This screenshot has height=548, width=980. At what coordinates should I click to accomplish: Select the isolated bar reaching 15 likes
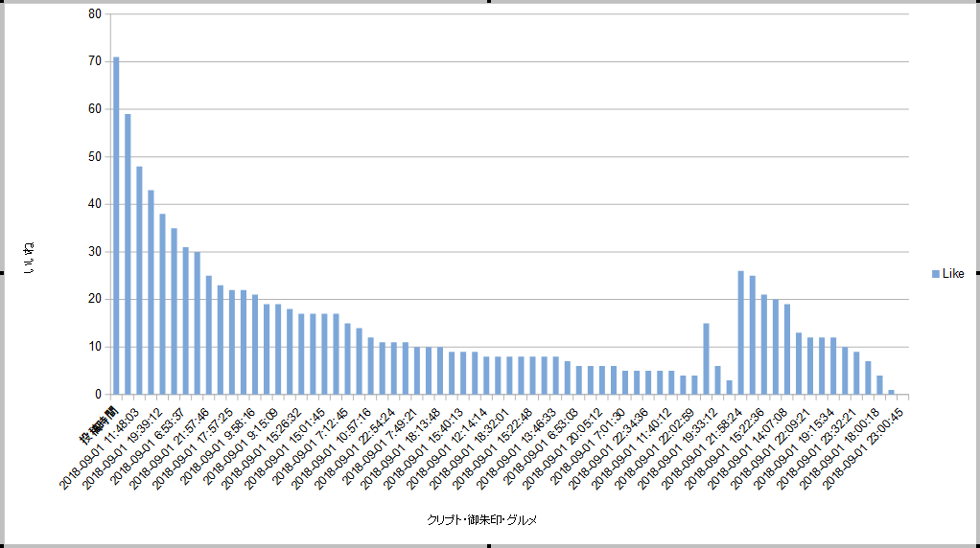706,358
